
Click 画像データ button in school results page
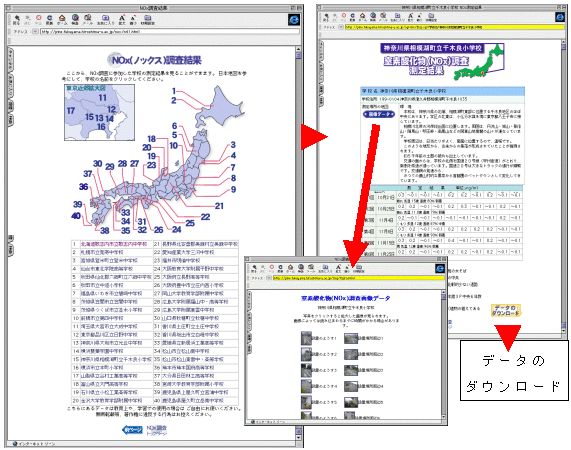click(x=379, y=114)
